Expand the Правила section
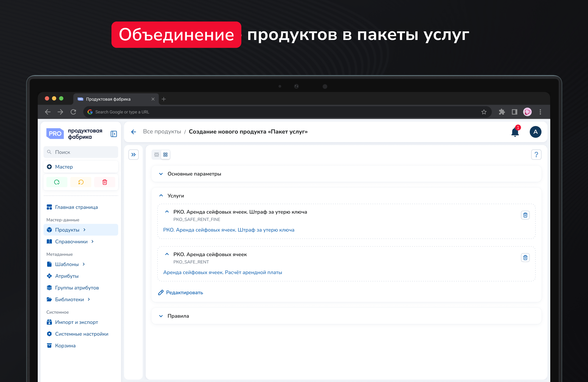Viewport: 588px width, 382px height. [161, 316]
